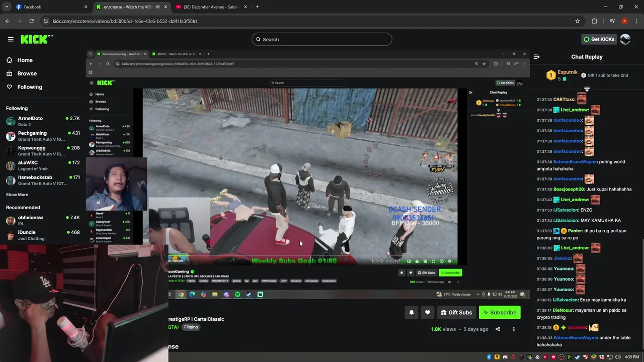Click the KICK logo
The width and height of the screenshot is (644, 362).
click(x=37, y=39)
